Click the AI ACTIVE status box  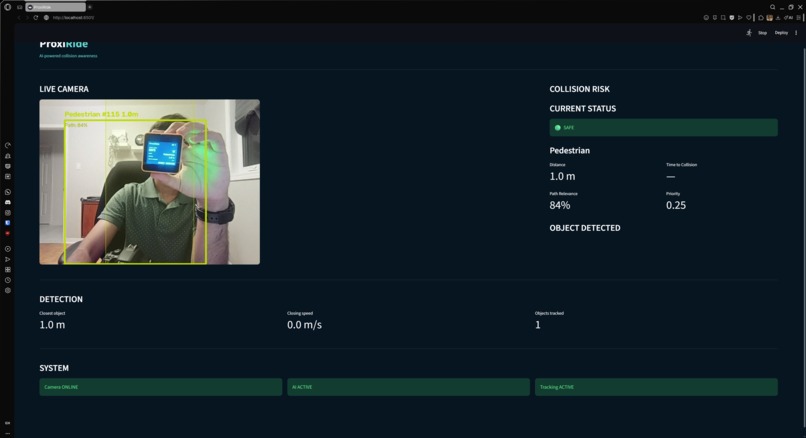(408, 387)
